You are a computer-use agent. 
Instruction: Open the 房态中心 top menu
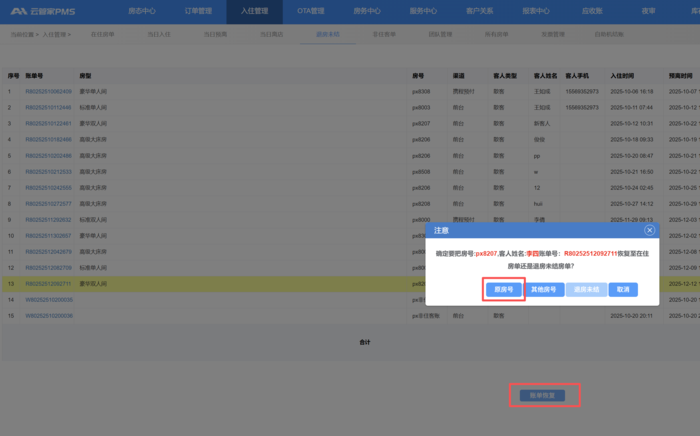pyautogui.click(x=142, y=11)
